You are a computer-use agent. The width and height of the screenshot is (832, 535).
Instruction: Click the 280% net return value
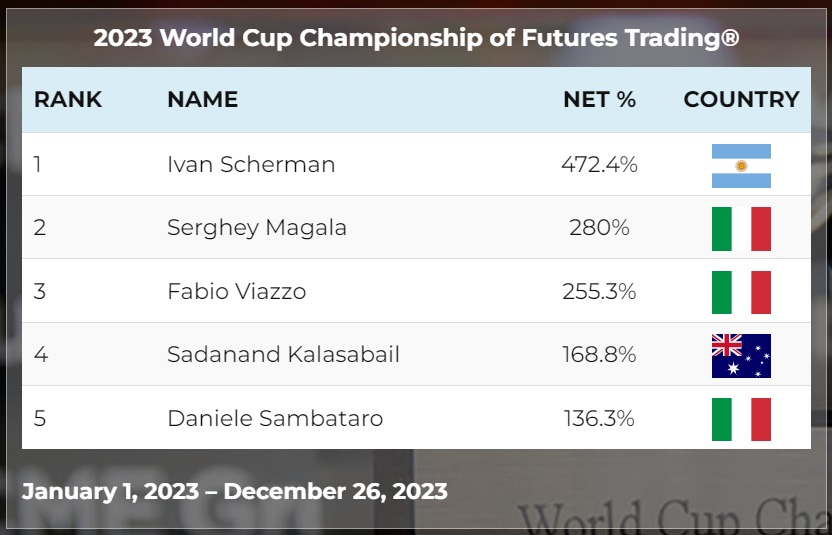pos(599,228)
